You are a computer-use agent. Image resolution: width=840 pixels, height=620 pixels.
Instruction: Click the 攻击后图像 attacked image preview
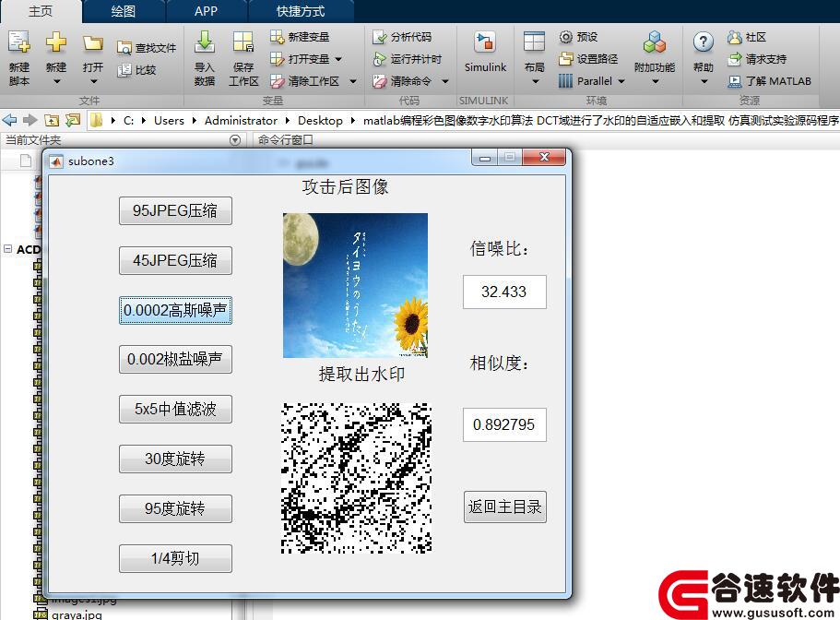pyautogui.click(x=355, y=285)
